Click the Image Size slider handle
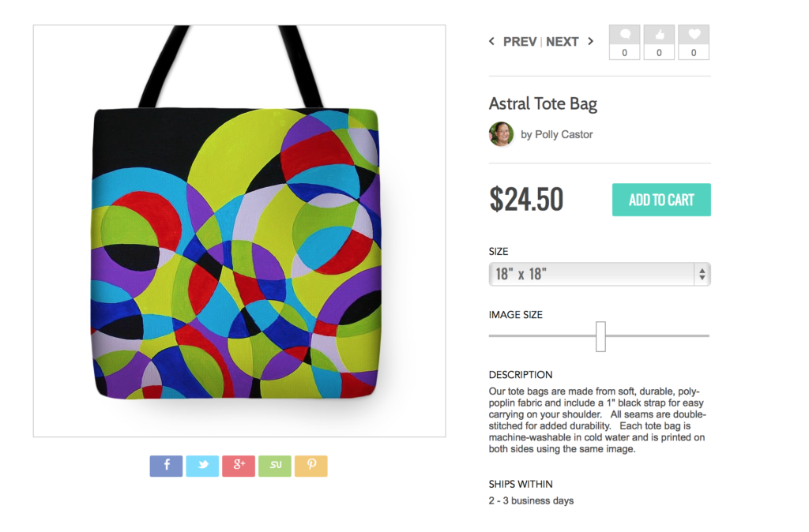 [x=600, y=336]
